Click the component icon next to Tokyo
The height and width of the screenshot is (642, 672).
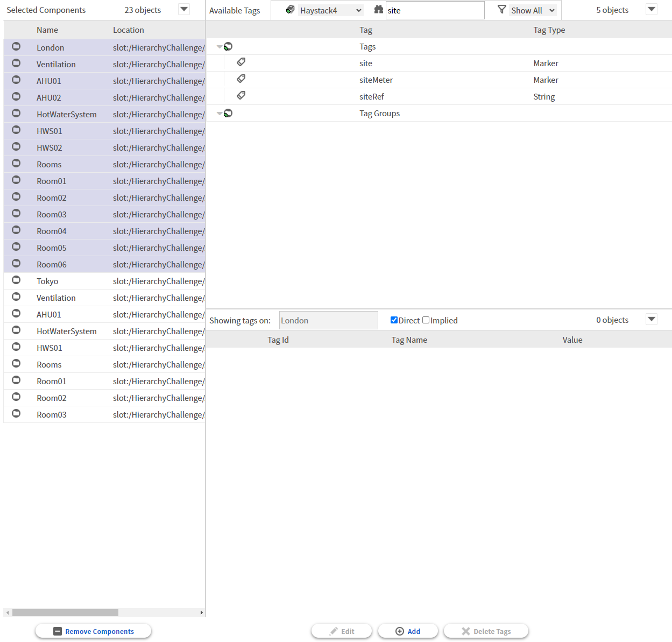point(16,280)
